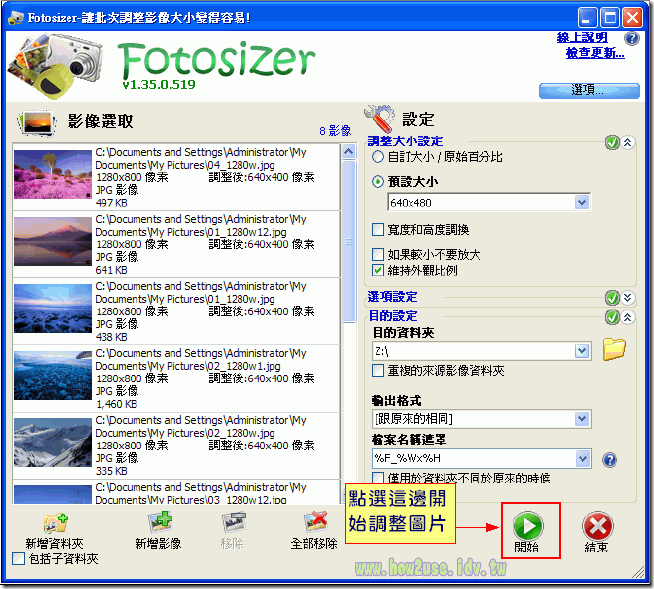Click green check beside 選項設定
Image resolution: width=654 pixels, height=589 pixels.
click(x=612, y=298)
